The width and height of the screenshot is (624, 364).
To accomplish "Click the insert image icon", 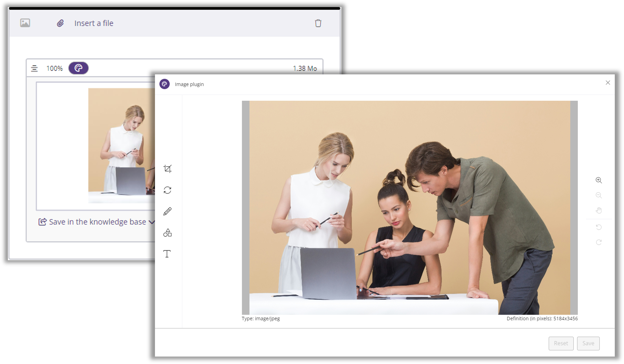I will (x=25, y=23).
